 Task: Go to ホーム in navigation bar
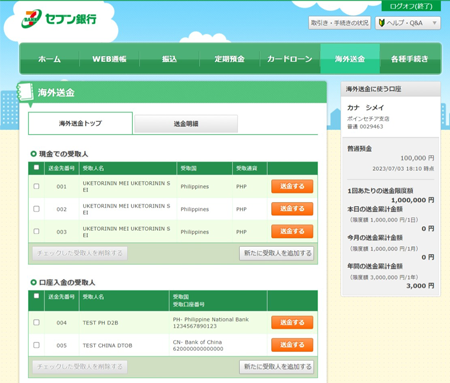pos(49,59)
